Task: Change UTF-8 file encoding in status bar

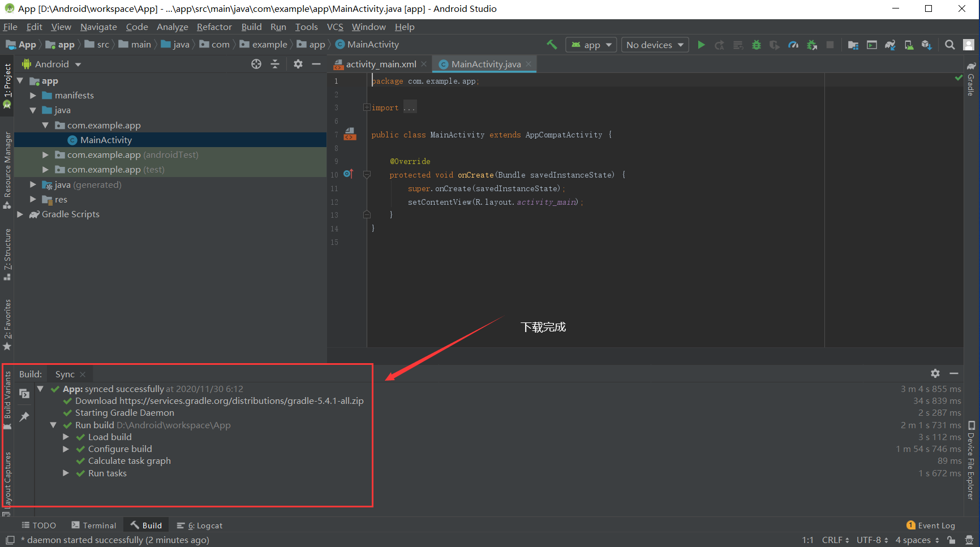Action: tap(872, 540)
